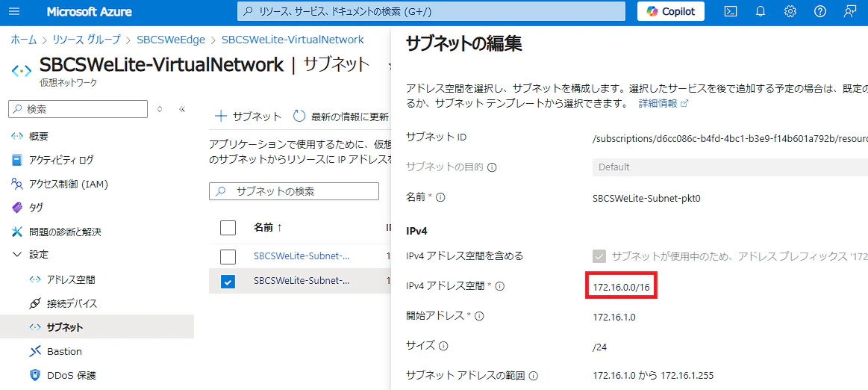Open the selected SBCSWeLite-Subnet-... row
Screen dimensions: 868x390
pos(302,280)
